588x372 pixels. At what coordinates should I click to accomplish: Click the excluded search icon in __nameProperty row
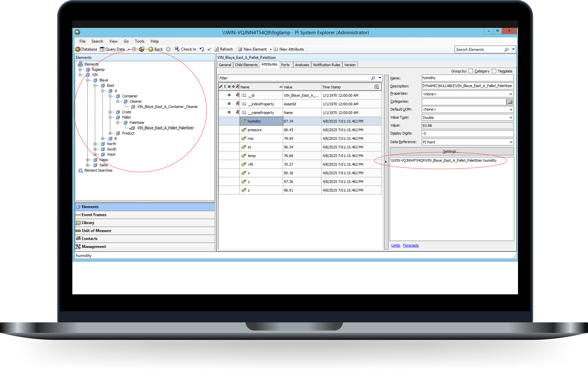coord(238,113)
